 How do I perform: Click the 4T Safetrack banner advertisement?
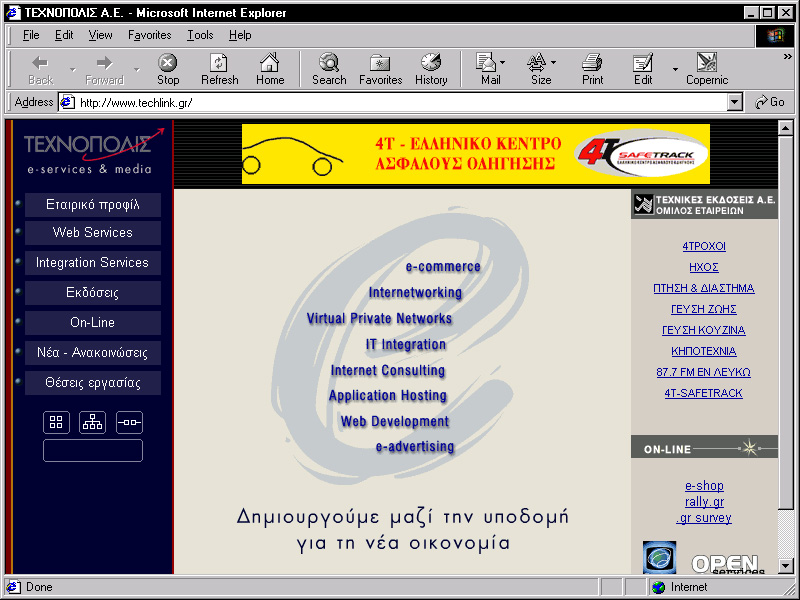[x=476, y=154]
